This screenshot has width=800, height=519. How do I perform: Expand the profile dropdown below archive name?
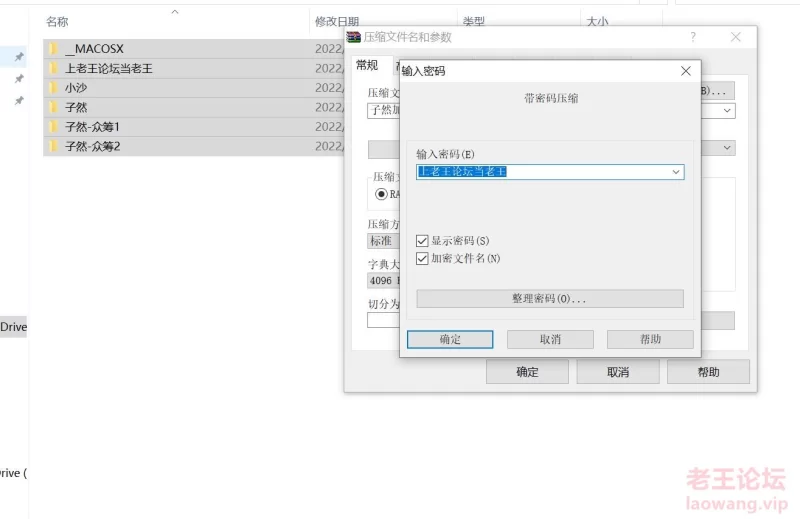pyautogui.click(x=727, y=148)
